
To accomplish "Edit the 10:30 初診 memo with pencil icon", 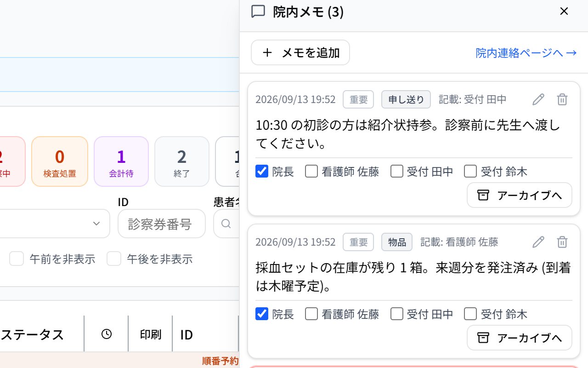I will 538,99.
